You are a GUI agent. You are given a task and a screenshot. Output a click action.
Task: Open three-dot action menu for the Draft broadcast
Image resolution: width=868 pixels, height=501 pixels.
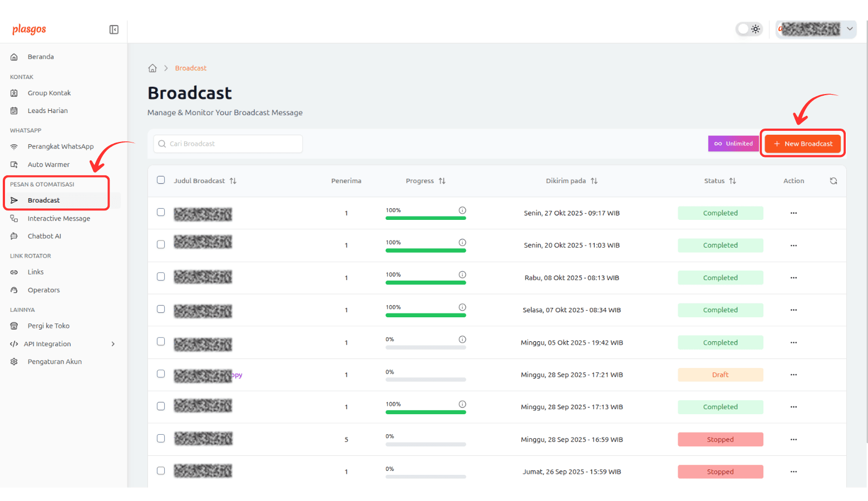[x=793, y=375]
